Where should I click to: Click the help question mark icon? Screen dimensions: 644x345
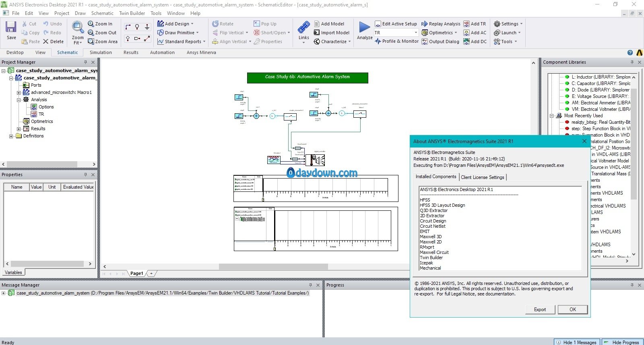click(x=630, y=52)
